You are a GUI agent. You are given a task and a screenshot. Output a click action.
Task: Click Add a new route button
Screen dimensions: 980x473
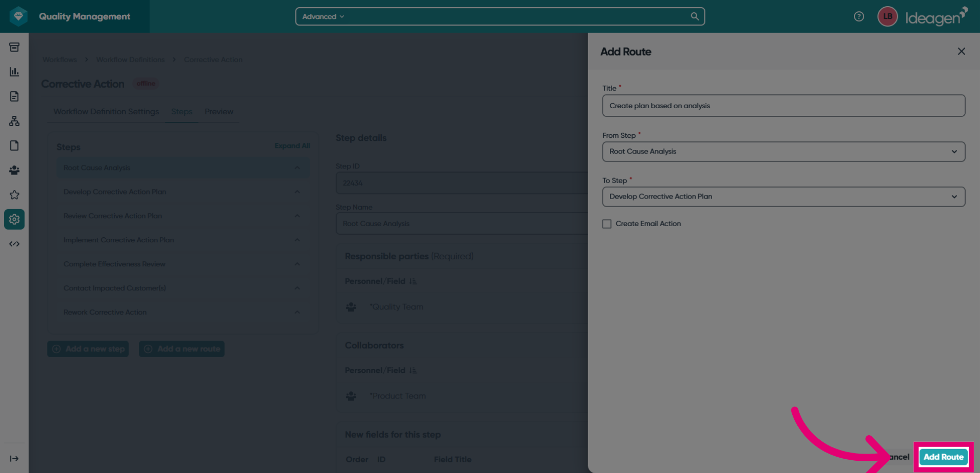[182, 349]
